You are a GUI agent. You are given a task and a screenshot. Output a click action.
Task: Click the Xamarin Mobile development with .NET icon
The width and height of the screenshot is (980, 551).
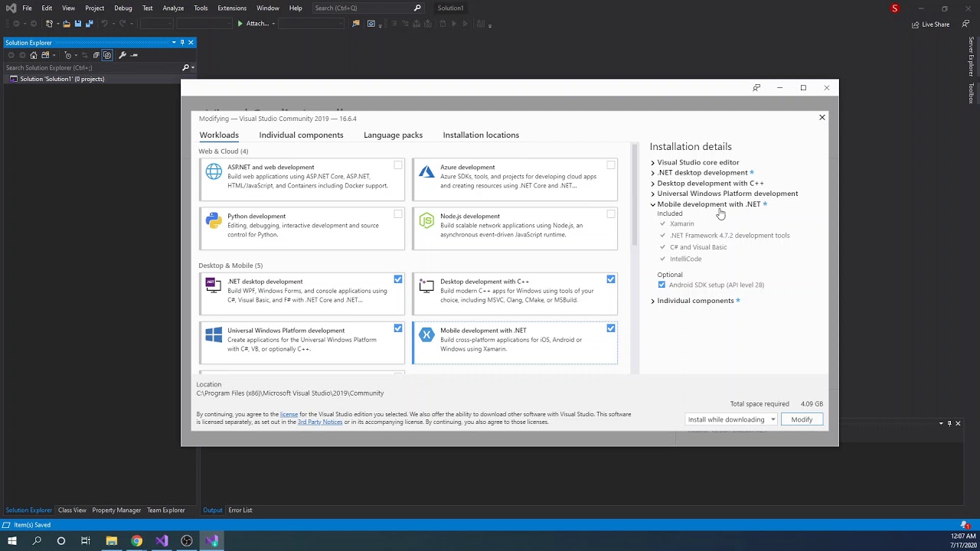(426, 334)
